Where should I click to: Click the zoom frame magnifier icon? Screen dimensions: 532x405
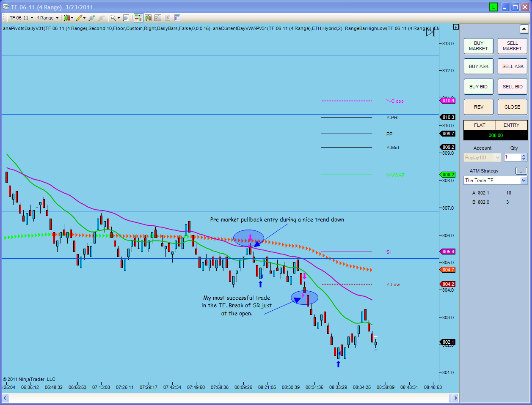point(126,18)
